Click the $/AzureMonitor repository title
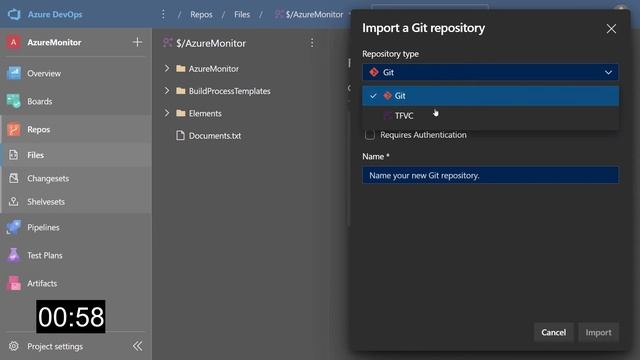640x360 pixels. (211, 43)
